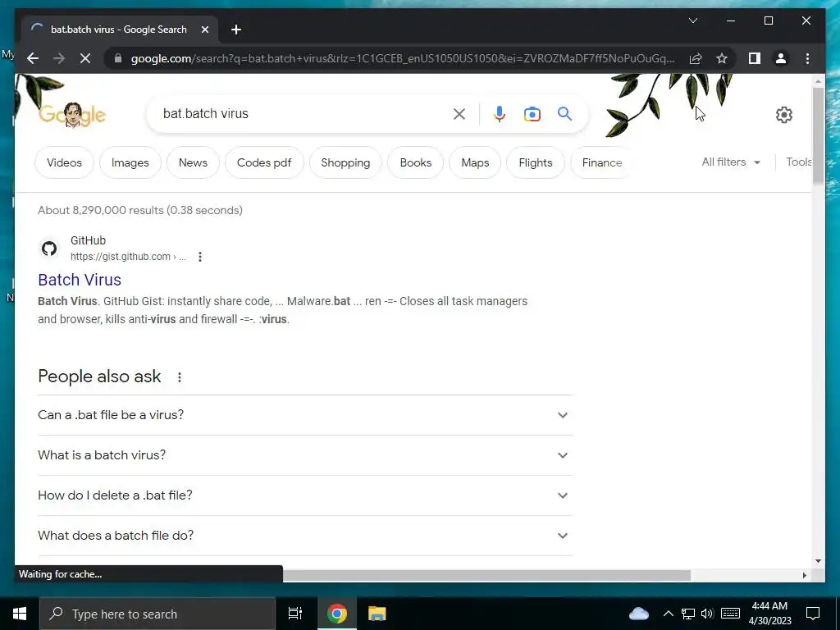840x630 pixels.
Task: Close the Google Search tab
Action: [204, 30]
